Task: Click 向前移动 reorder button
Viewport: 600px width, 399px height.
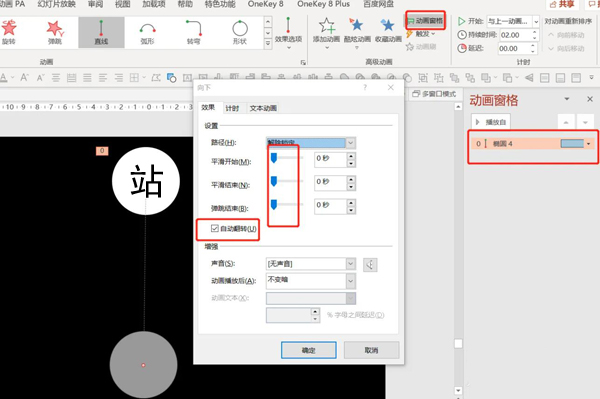Action: pos(566,35)
